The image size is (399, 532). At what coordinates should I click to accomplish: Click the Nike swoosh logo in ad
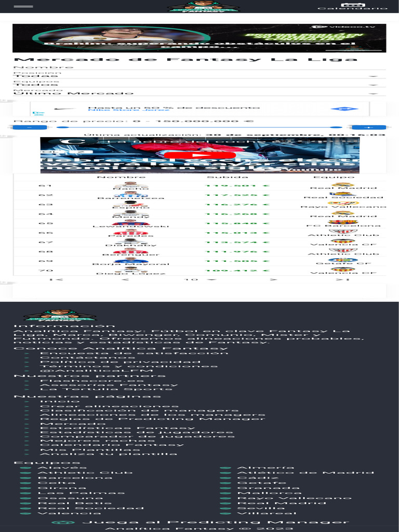(x=65, y=109)
